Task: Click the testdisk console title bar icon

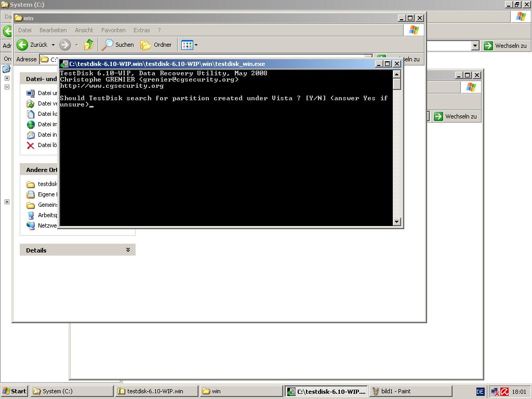Action: tap(64, 64)
